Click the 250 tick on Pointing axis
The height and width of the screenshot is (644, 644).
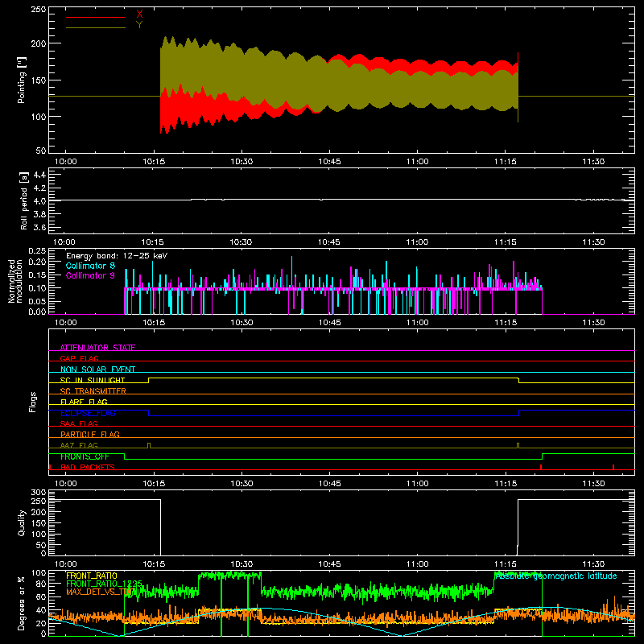[x=39, y=9]
